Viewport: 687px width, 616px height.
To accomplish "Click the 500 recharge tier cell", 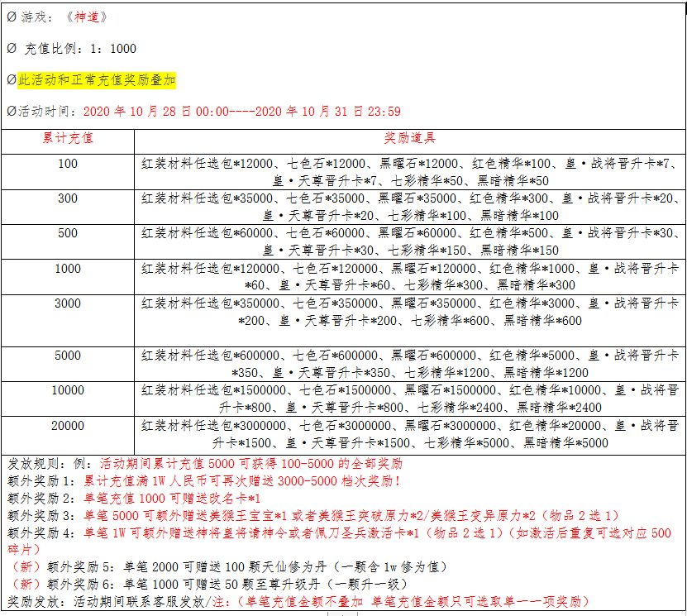I will [x=68, y=241].
